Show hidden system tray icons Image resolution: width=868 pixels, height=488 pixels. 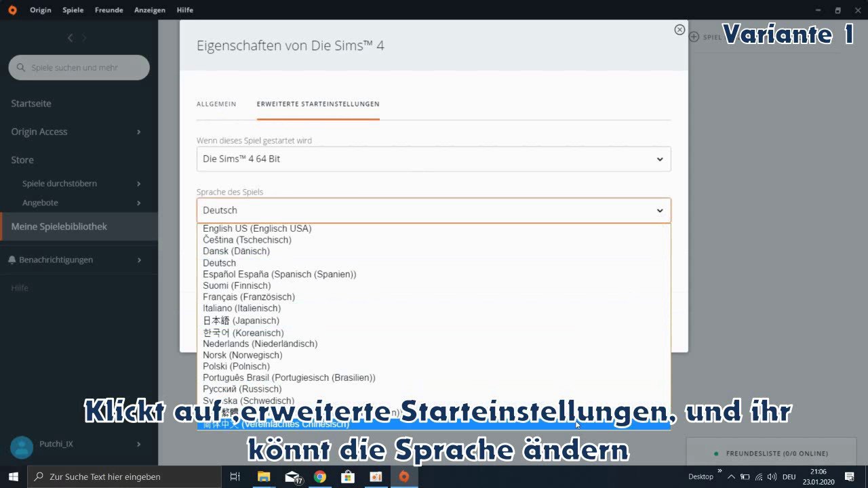(732, 476)
